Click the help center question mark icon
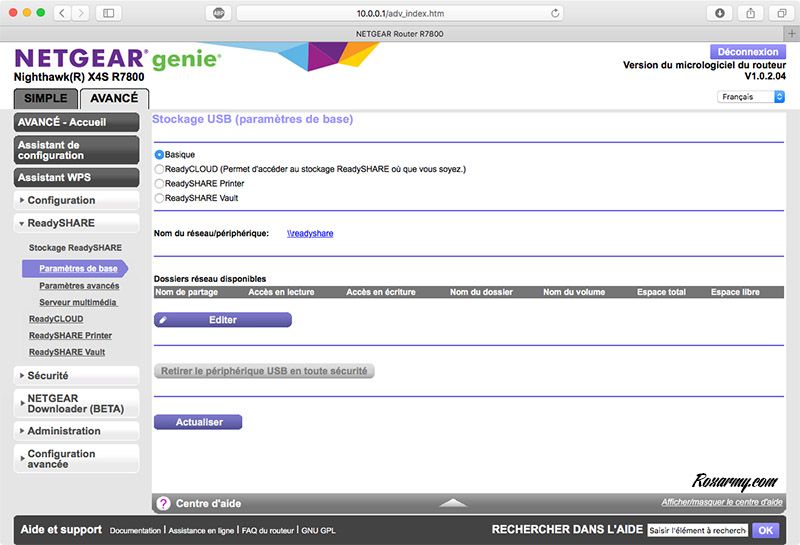800x545 pixels. (162, 503)
